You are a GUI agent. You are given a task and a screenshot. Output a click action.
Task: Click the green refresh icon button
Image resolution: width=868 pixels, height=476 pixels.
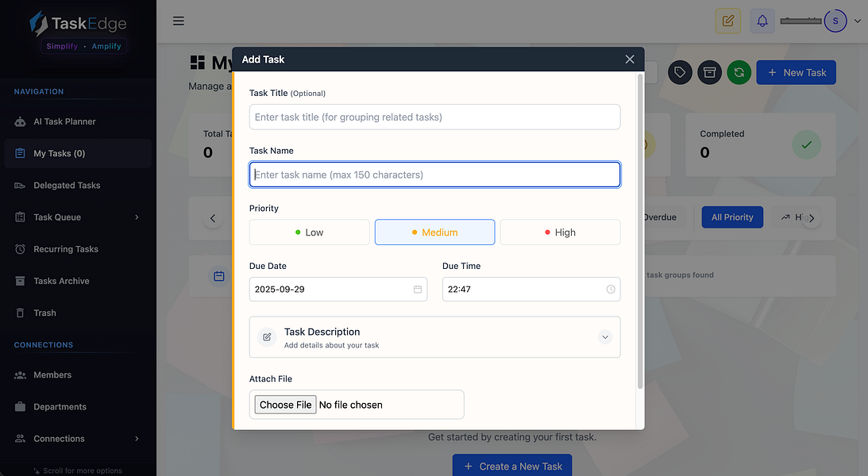pos(739,72)
